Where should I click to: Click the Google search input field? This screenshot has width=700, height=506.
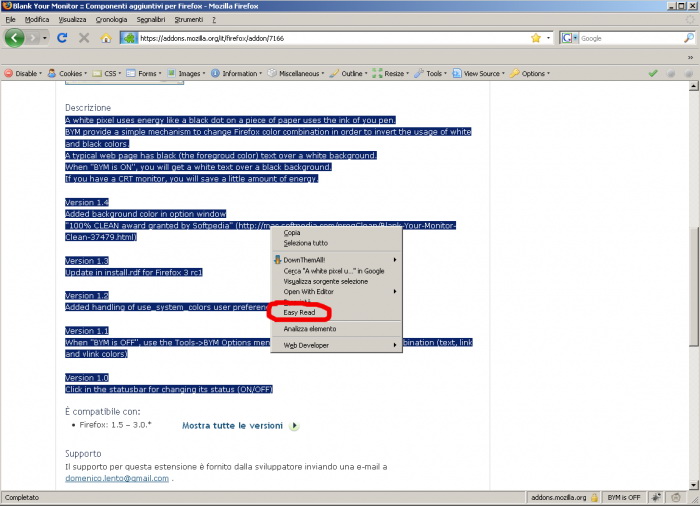(631, 38)
